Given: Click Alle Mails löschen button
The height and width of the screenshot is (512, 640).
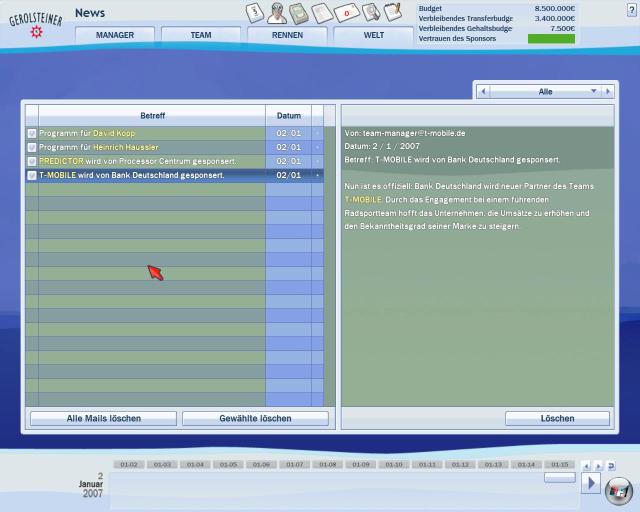Looking at the screenshot, I should click(x=104, y=419).
